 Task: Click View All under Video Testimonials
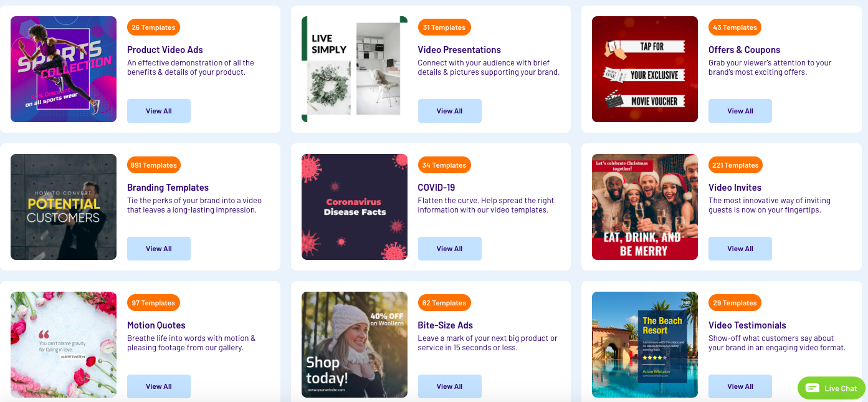coord(740,386)
